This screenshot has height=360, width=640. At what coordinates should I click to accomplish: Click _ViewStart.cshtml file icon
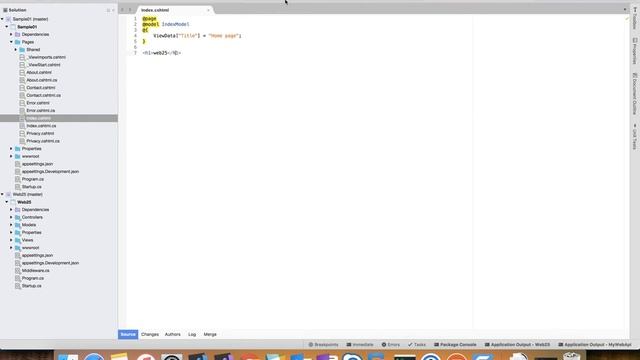point(22,65)
